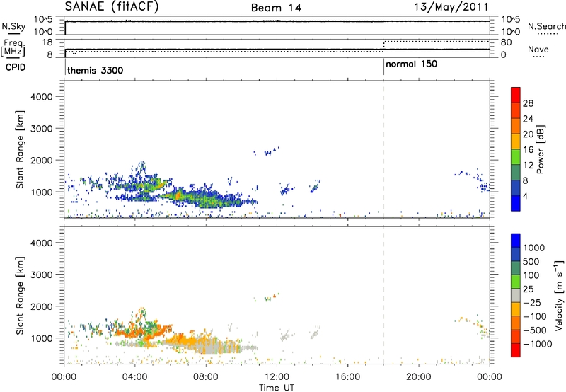Click the 25 tick on the Velocity colorbar
The image size is (566, 392).
(528, 289)
